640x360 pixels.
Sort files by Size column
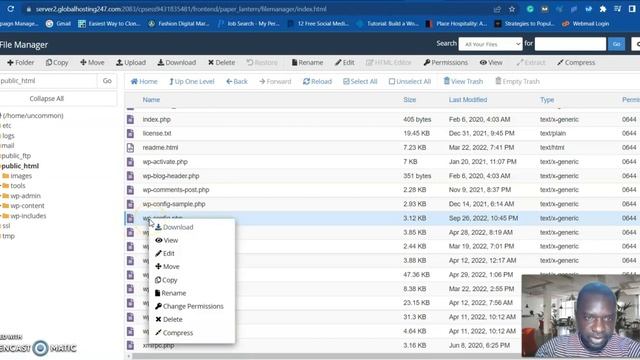point(409,100)
